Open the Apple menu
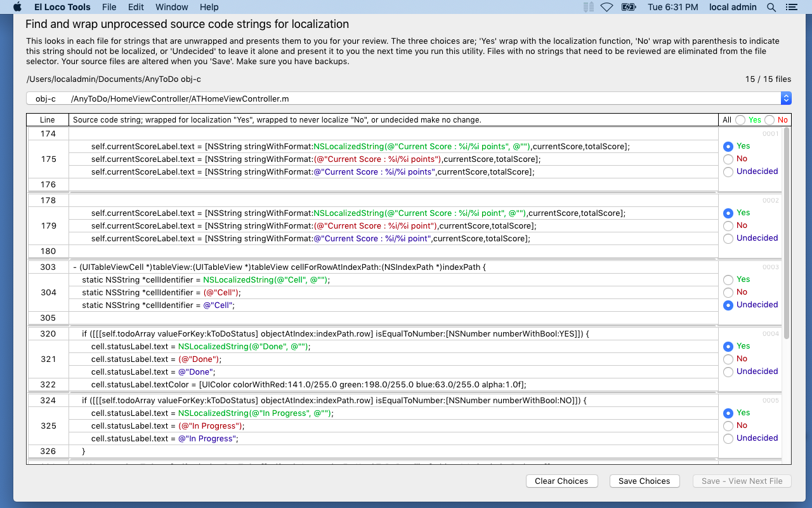The height and width of the screenshot is (508, 812). pos(17,7)
